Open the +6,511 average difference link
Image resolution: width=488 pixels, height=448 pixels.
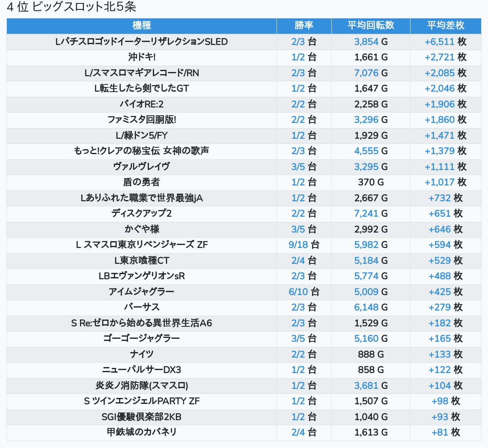pos(439,42)
